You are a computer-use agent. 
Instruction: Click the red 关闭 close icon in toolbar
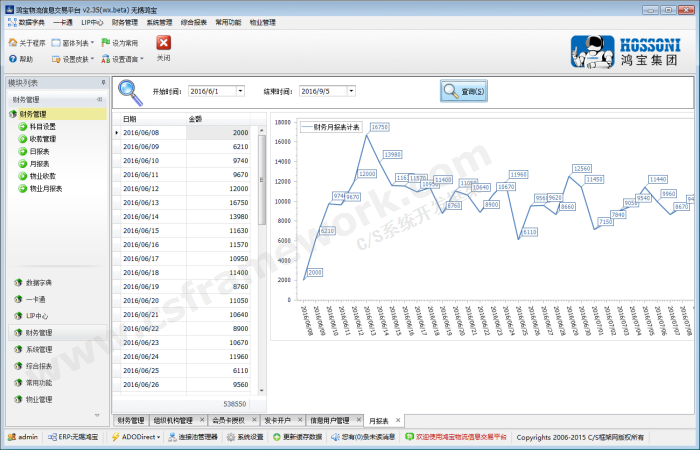(163, 44)
